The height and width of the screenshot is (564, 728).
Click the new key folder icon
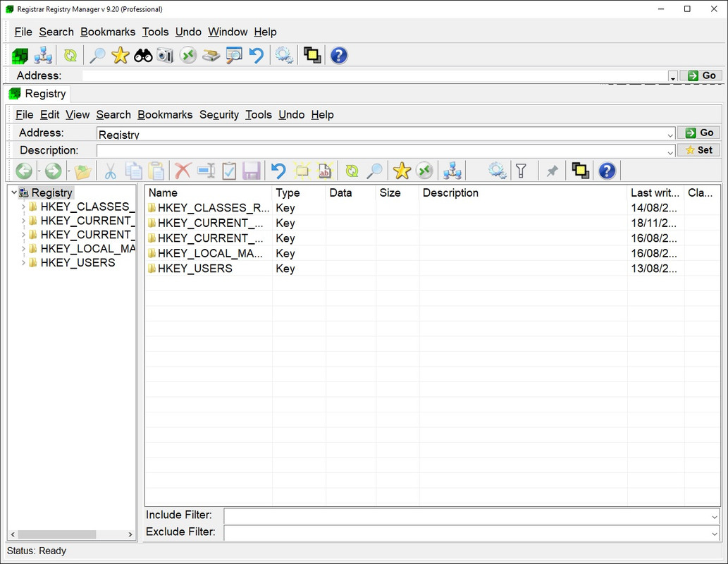302,171
